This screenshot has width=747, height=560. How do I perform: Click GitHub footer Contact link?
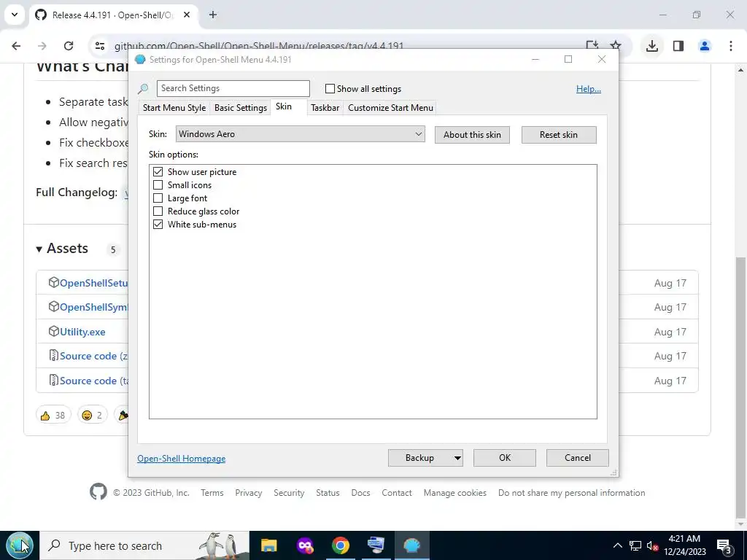click(396, 493)
